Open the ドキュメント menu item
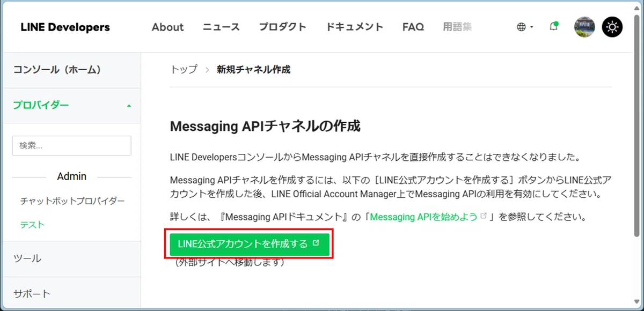 click(x=355, y=27)
